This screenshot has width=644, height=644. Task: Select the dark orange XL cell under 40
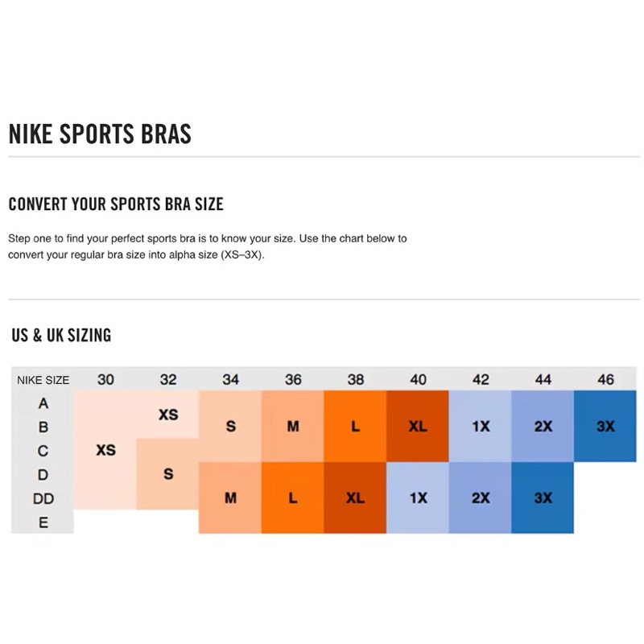tap(418, 427)
